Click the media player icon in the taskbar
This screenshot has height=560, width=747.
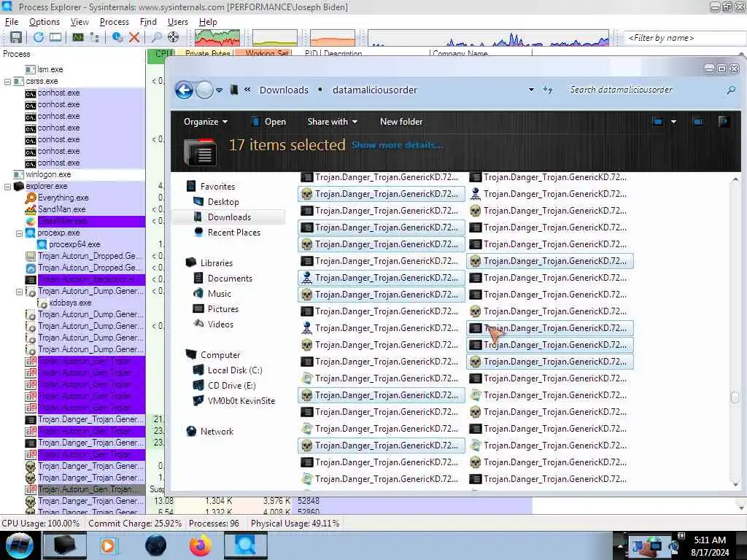[x=108, y=545]
